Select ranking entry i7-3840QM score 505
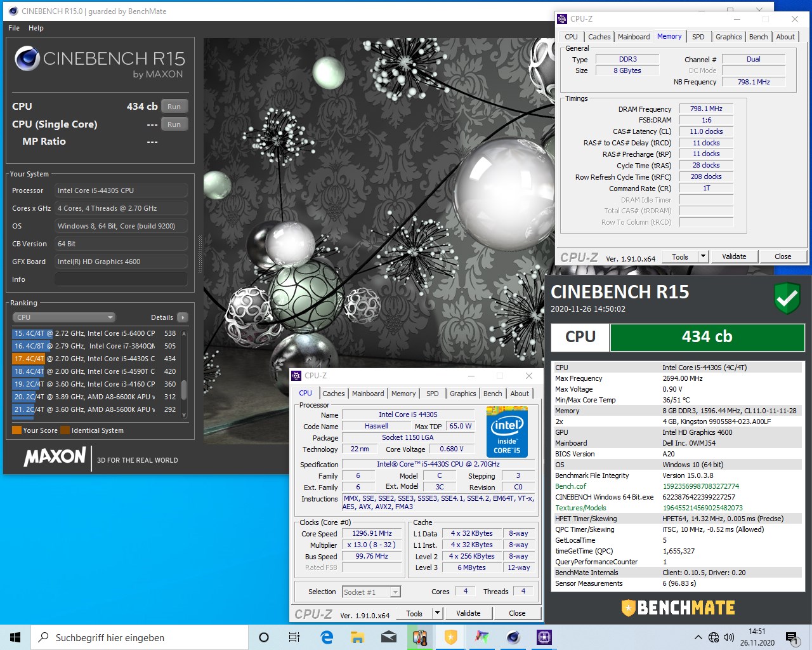The width and height of the screenshot is (812, 650). [95, 346]
